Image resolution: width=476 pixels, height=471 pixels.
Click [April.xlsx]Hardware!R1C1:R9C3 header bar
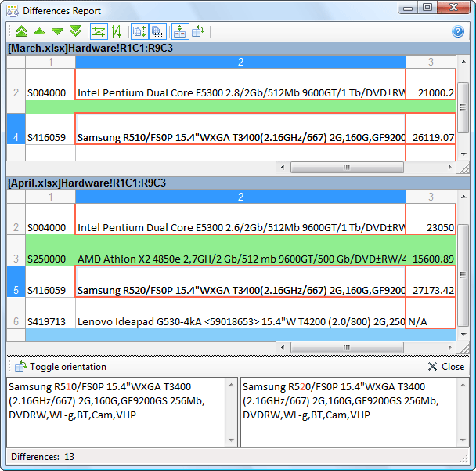click(x=238, y=183)
